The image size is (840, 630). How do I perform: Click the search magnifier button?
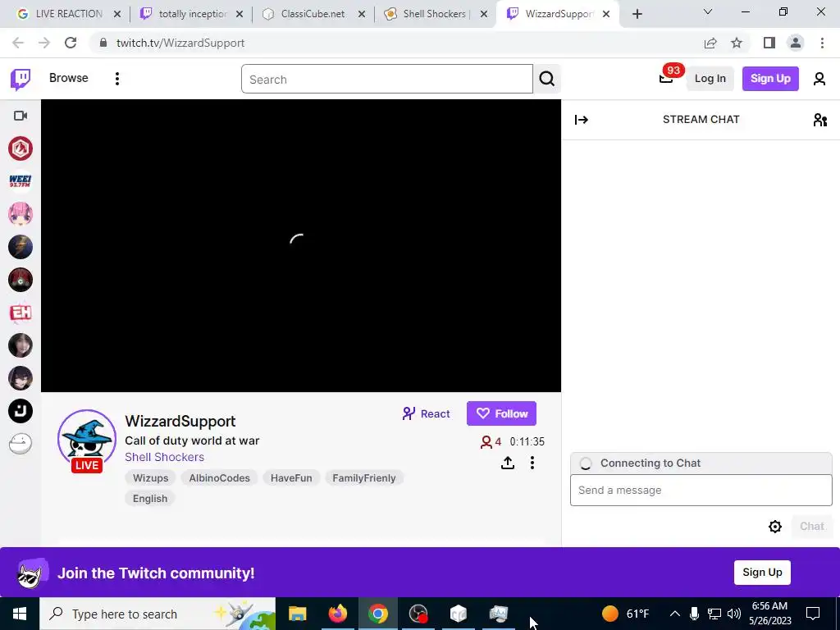(x=547, y=79)
